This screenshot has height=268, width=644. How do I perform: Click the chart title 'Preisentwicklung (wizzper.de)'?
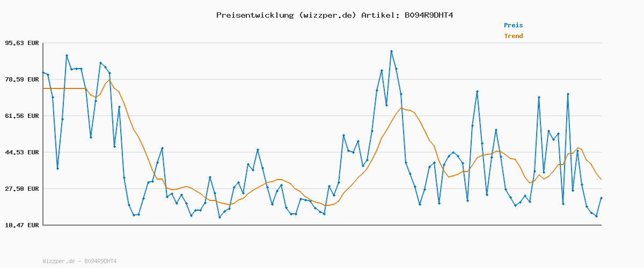tap(286, 15)
